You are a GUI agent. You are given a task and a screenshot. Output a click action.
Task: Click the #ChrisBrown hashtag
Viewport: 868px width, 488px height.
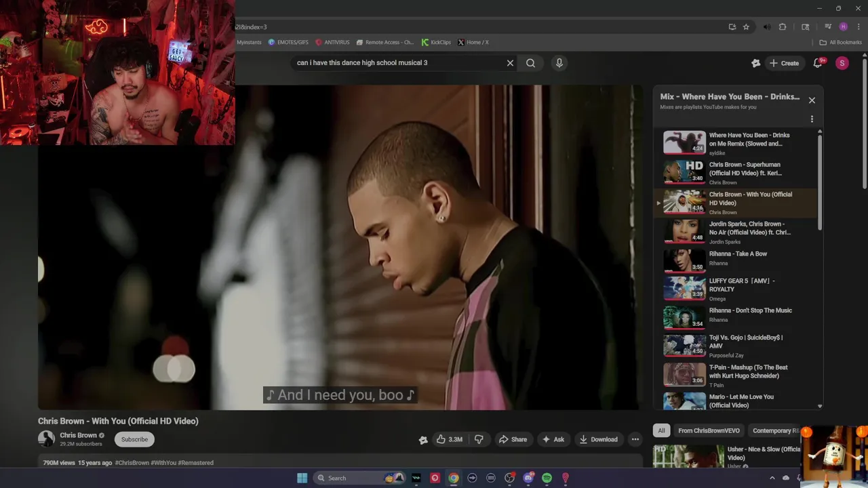pyautogui.click(x=132, y=463)
